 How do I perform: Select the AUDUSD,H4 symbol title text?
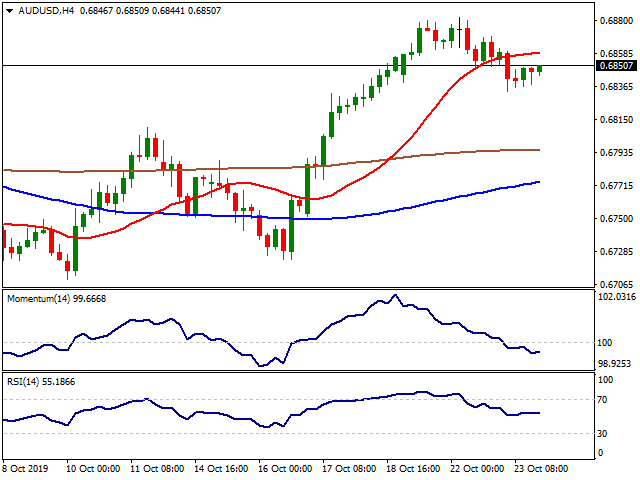[46, 11]
